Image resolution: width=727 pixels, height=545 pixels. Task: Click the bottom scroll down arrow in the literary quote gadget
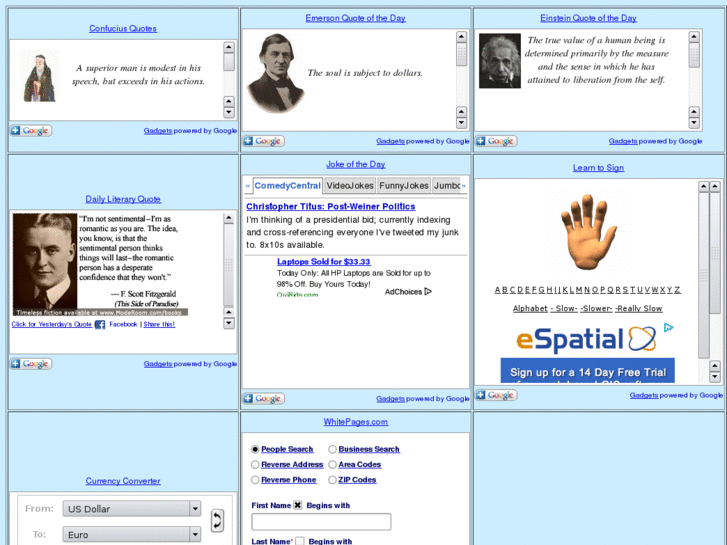point(229,323)
